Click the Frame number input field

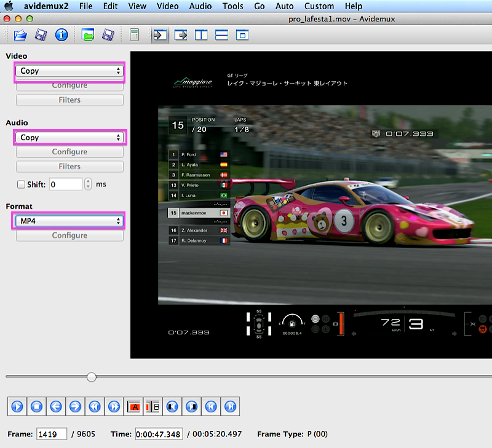pos(52,434)
